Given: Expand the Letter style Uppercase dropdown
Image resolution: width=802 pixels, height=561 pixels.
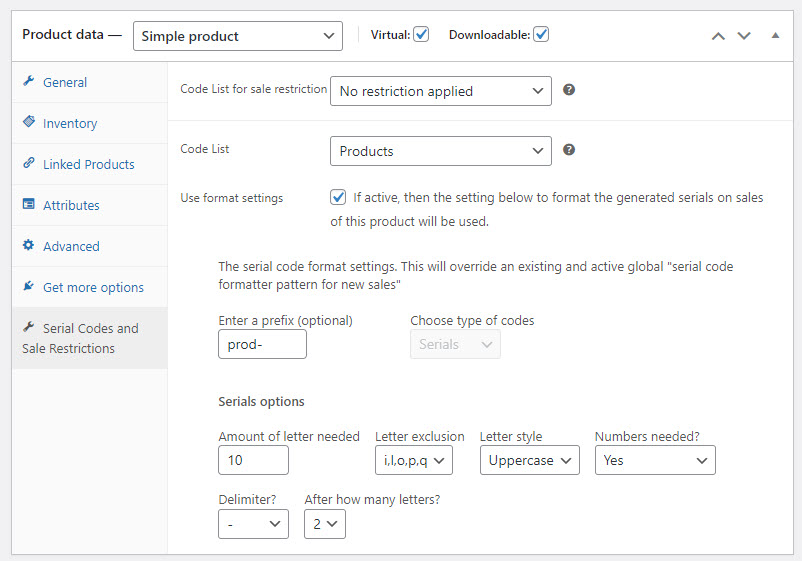Looking at the screenshot, I should [529, 460].
